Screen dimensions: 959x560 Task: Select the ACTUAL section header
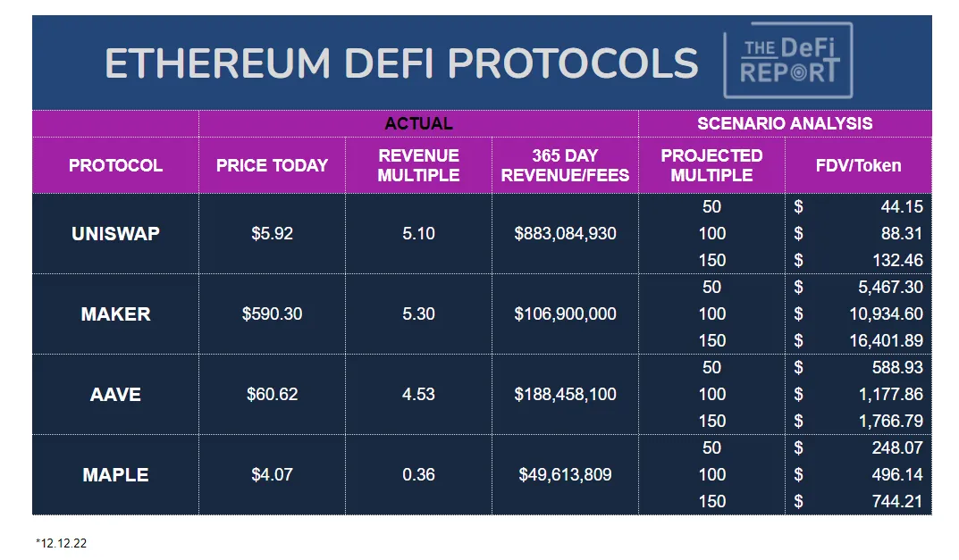[x=418, y=123]
